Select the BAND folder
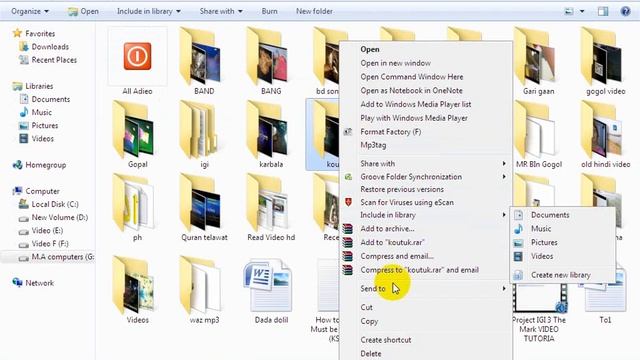 click(x=204, y=61)
